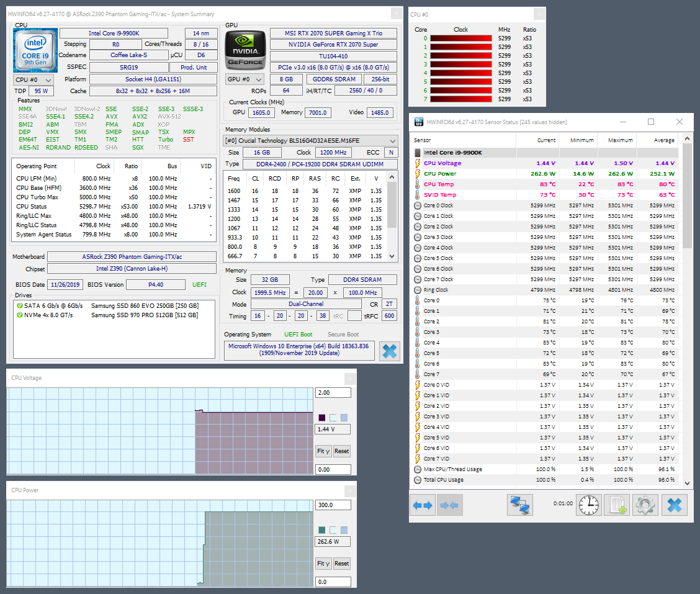Click the Intel Core i9 logo

35,50
